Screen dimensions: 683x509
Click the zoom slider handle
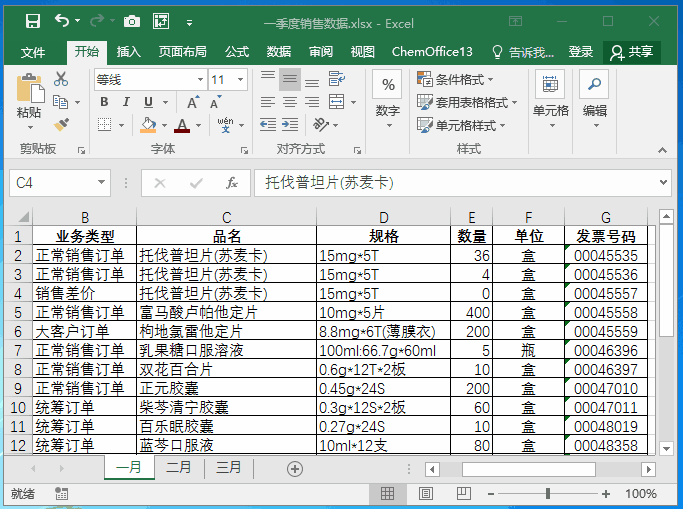(x=548, y=493)
